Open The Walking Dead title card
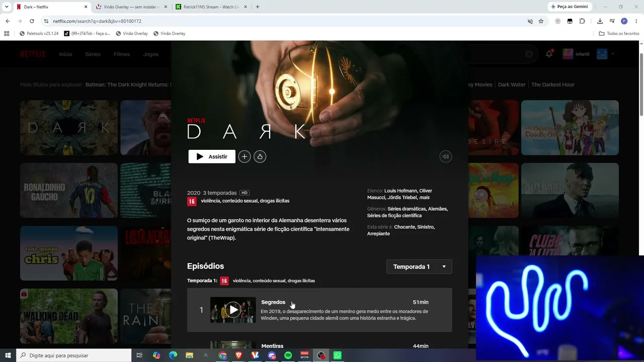The height and width of the screenshot is (362, 644). [69, 316]
